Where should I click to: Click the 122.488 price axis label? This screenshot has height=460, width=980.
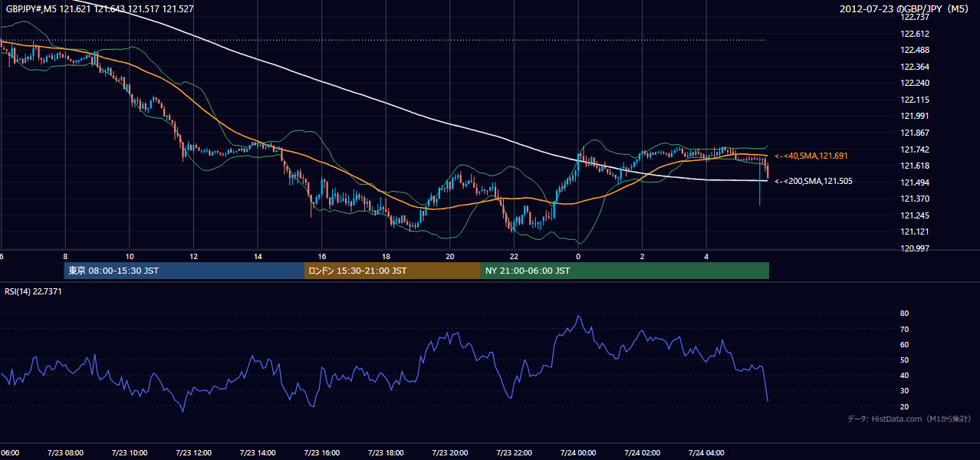tap(915, 50)
